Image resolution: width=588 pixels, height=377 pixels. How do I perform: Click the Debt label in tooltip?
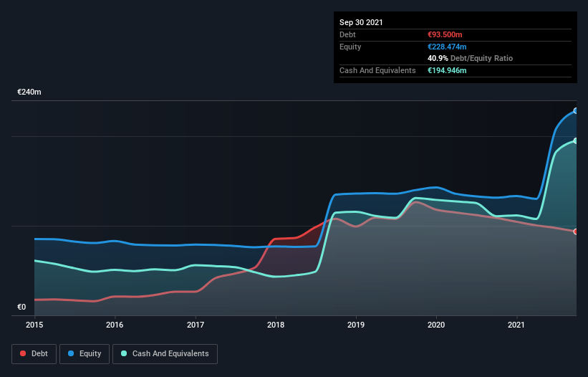coord(347,34)
